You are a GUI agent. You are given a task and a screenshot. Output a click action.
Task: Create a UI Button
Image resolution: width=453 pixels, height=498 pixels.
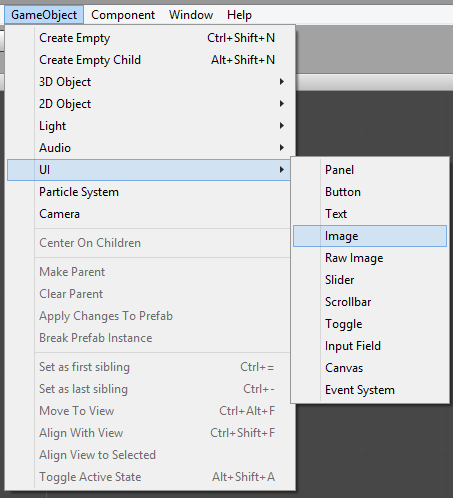(x=370, y=192)
